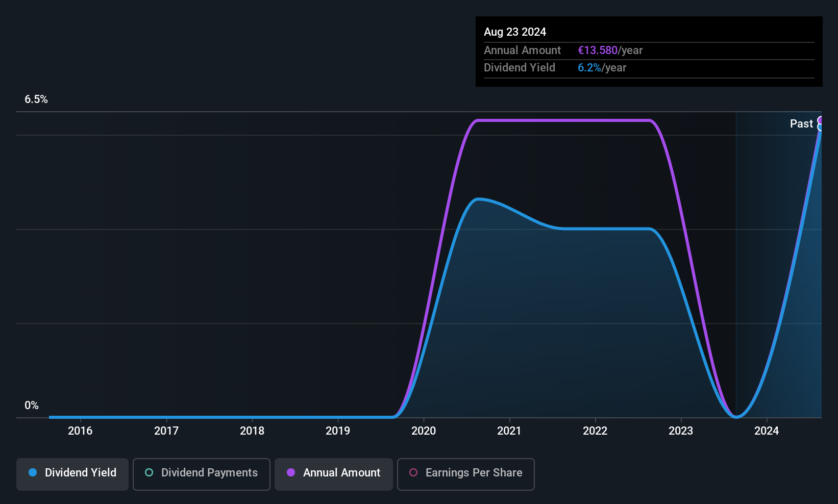This screenshot has height=504, width=838.
Task: Click the 2021 x-axis label
Action: pos(509,431)
